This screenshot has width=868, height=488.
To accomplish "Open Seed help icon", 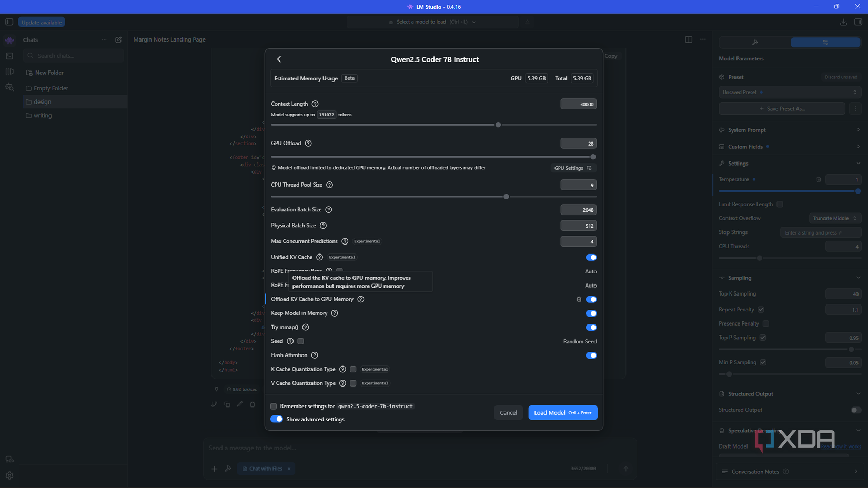I will 290,341.
